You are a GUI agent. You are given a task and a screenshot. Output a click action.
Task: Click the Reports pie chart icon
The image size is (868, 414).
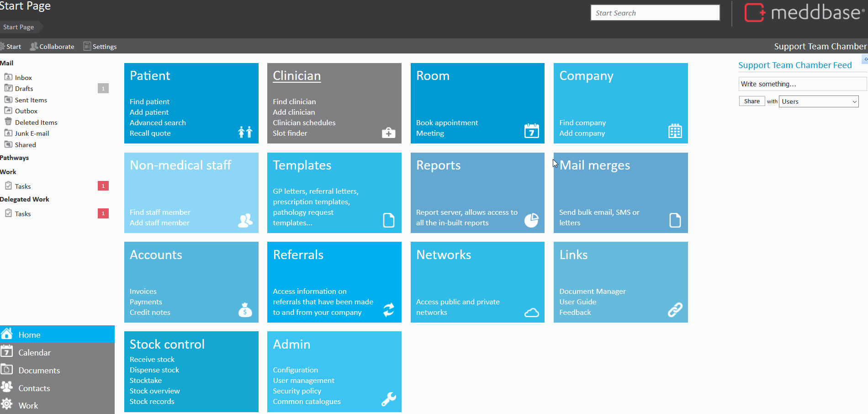tap(531, 220)
